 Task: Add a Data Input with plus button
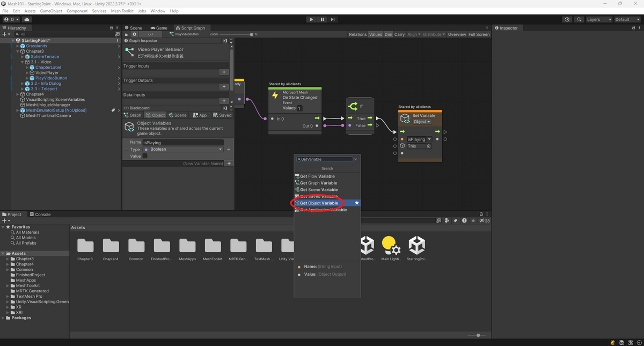point(224,101)
